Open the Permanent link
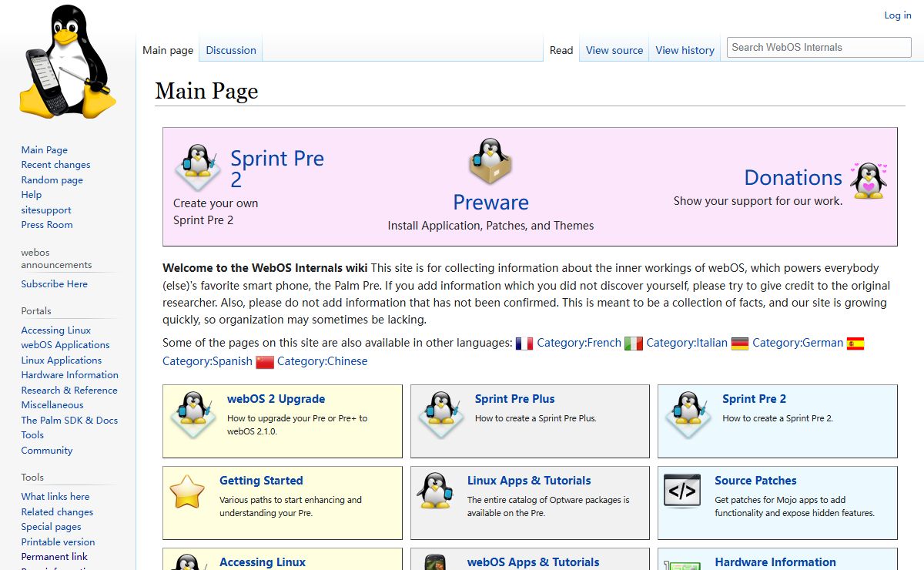Screen dimensions: 924x570 tap(55, 557)
